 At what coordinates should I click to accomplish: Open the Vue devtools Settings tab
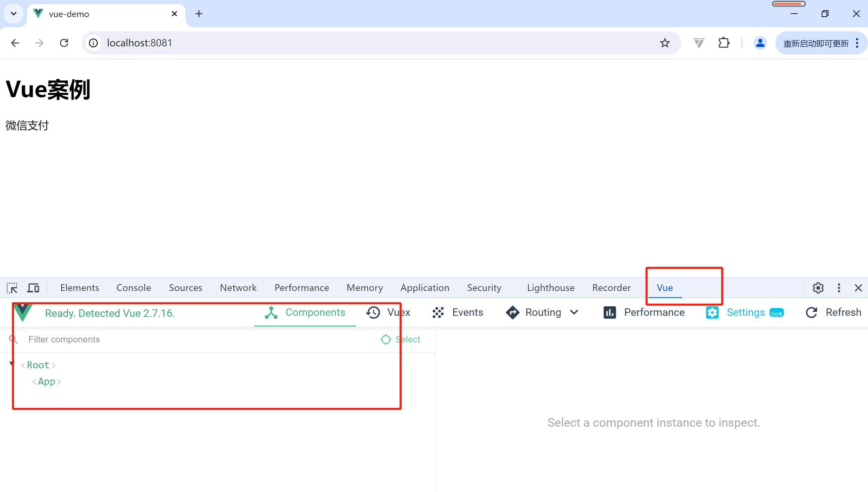coord(745,312)
